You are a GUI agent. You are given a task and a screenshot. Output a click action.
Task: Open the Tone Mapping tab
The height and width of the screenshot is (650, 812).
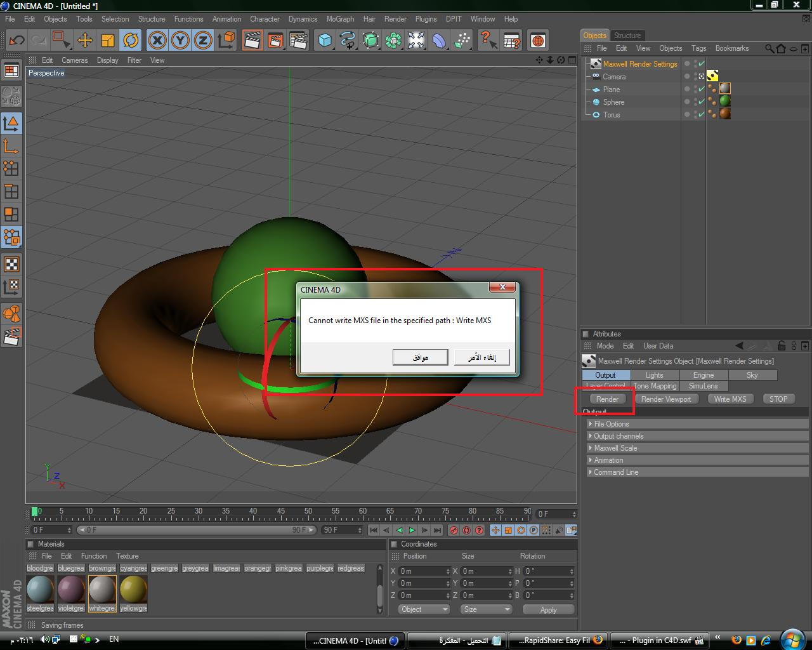click(655, 386)
